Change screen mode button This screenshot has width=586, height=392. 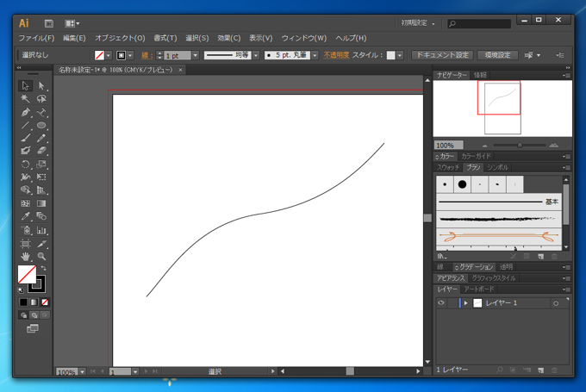click(x=33, y=328)
